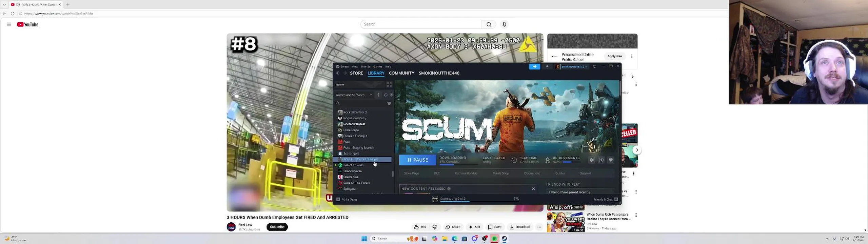This screenshot has width=868, height=244.
Task: Open SCUM Store Page link
Action: pyautogui.click(x=411, y=173)
